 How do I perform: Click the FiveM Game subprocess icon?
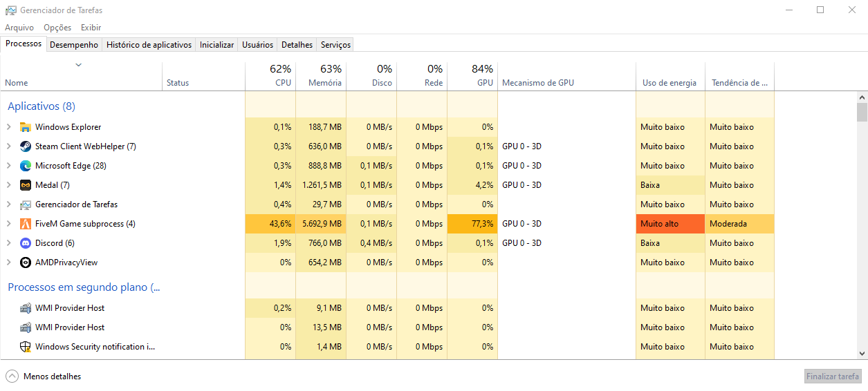click(x=26, y=224)
